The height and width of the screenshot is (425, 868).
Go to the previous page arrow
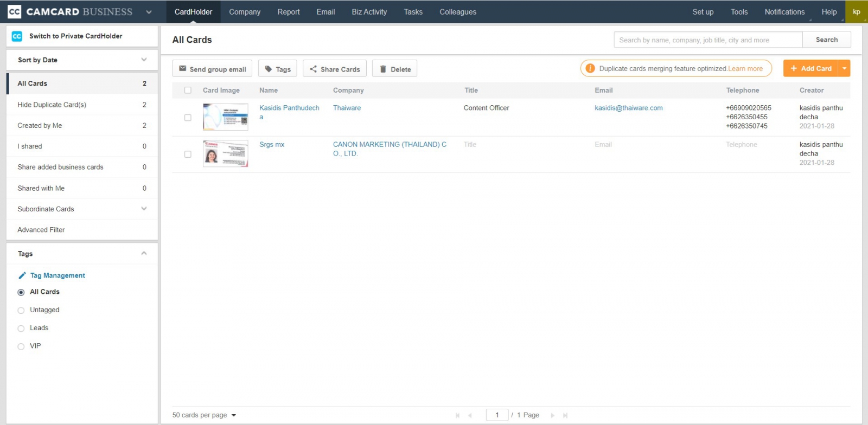[470, 415]
